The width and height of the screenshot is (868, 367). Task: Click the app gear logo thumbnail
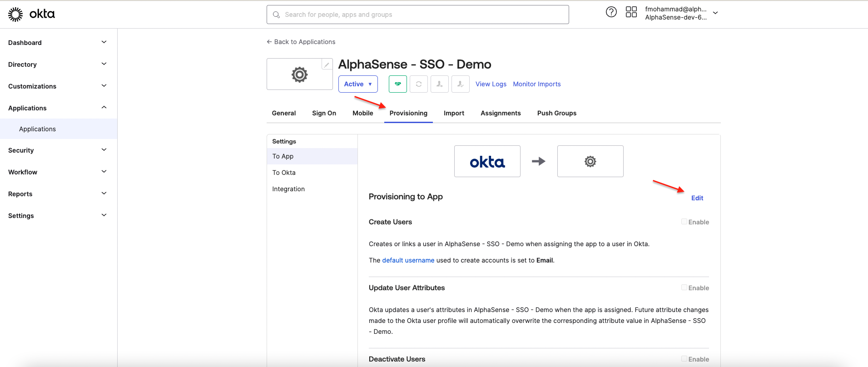pos(300,74)
